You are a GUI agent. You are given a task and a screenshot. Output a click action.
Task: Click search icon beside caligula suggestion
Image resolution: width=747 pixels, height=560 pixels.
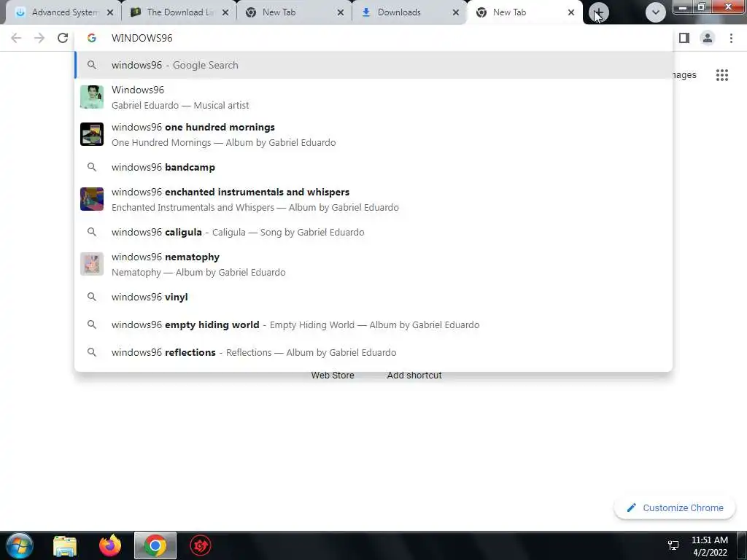click(92, 232)
